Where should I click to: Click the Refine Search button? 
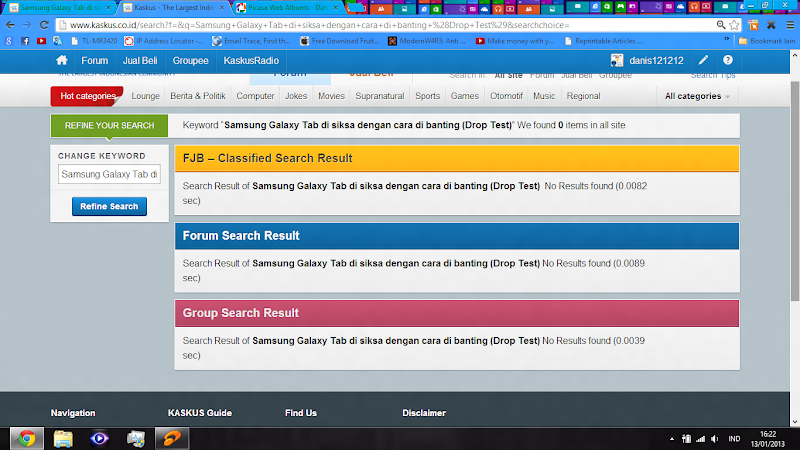(x=109, y=206)
